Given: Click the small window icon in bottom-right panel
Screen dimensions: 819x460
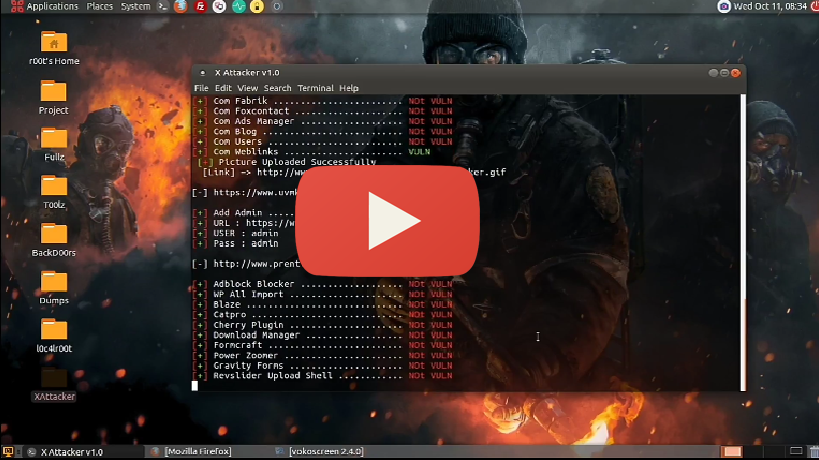Looking at the screenshot, I should point(796,451).
